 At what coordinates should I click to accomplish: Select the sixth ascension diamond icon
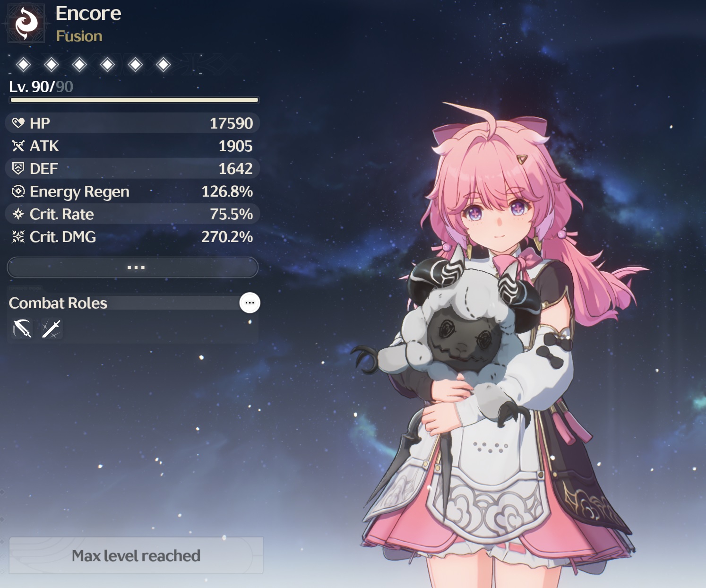(164, 64)
